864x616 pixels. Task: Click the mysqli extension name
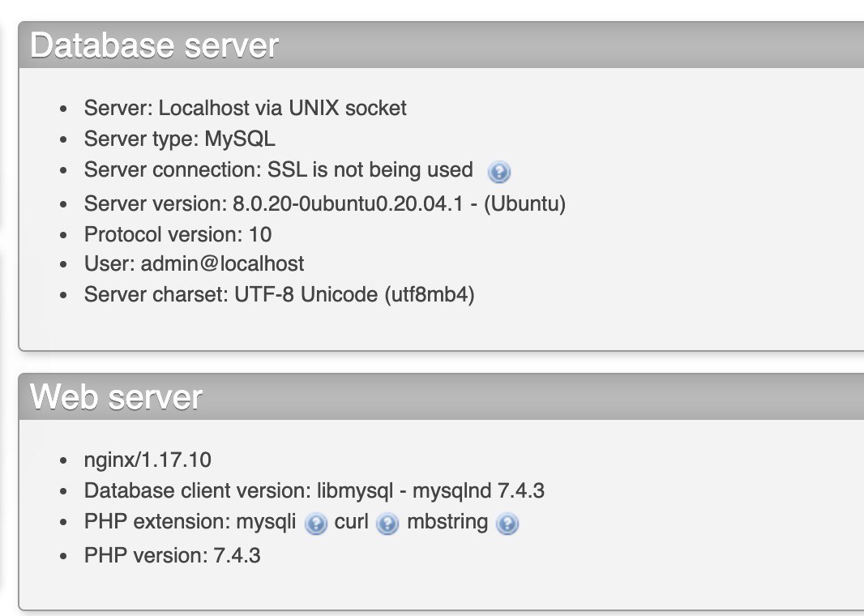click(266, 522)
